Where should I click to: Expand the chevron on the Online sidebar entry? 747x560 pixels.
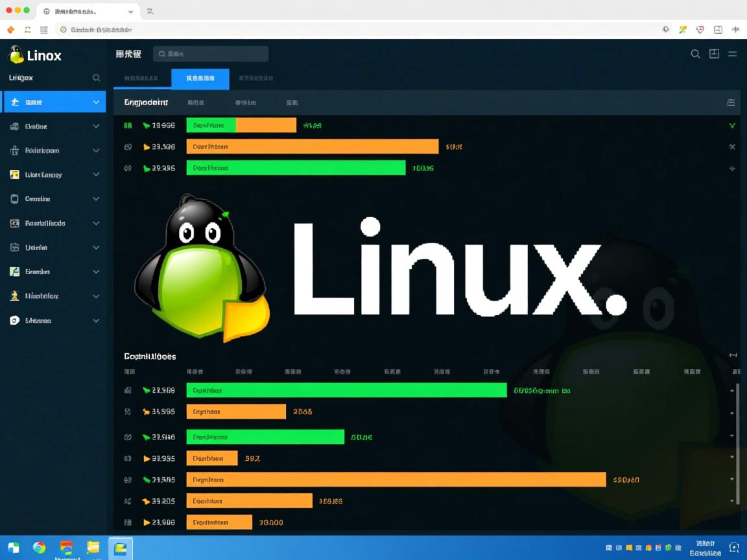click(95, 126)
